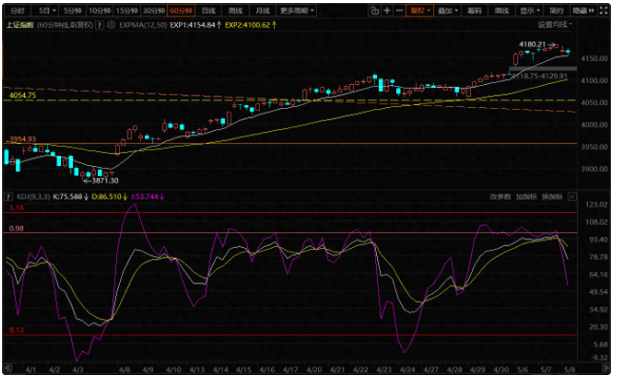
Task: Click the help icon beside KDJ(9,3,3)
Action: pyautogui.click(x=8, y=197)
